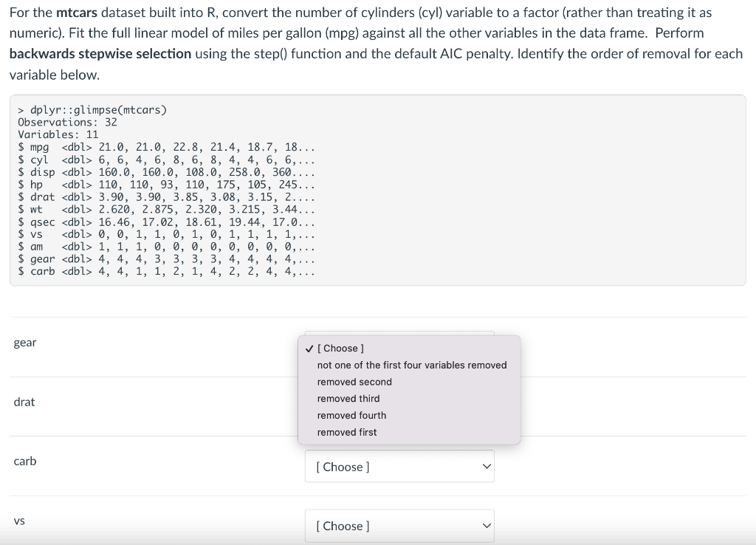The image size is (756, 545).
Task: Open the vs [Choose] dropdown
Action: coord(399,526)
